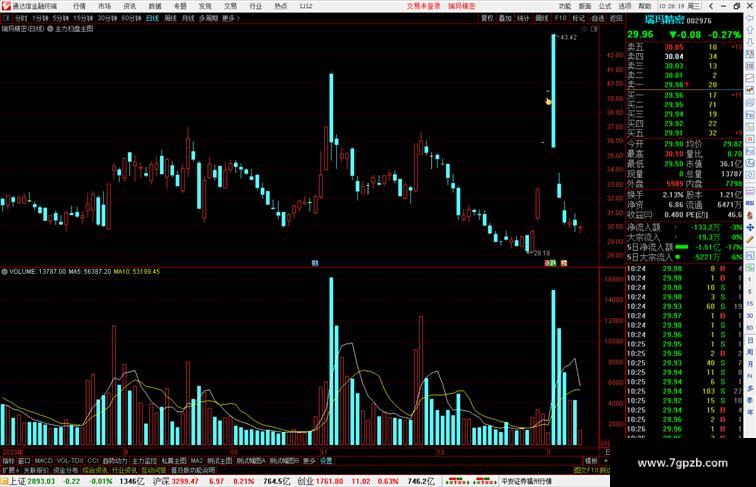Click the RSI icon in right sidebar
Image resolution: width=756 pixels, height=487 pixels.
[750, 203]
